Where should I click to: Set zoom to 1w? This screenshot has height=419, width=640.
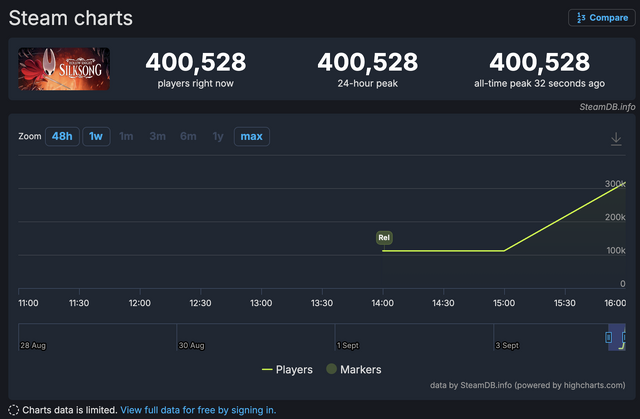[96, 136]
